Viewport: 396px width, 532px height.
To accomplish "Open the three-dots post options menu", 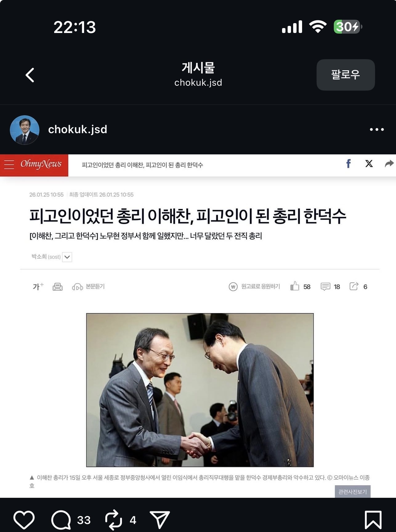I will 377,129.
